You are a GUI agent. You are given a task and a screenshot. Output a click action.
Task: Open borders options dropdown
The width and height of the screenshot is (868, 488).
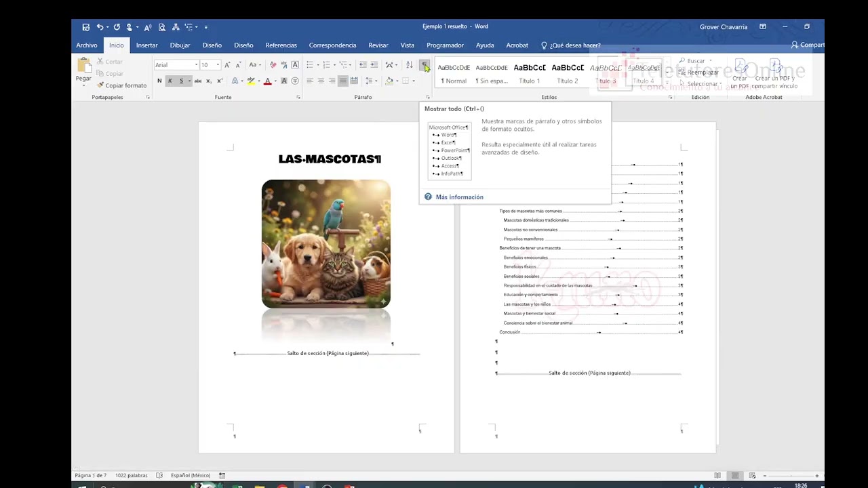click(x=414, y=81)
